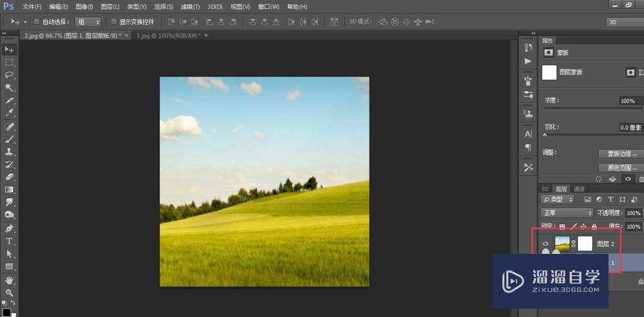Select the Rectangular Marquee tool
Screen dimensions: 644x317
(x=9, y=62)
